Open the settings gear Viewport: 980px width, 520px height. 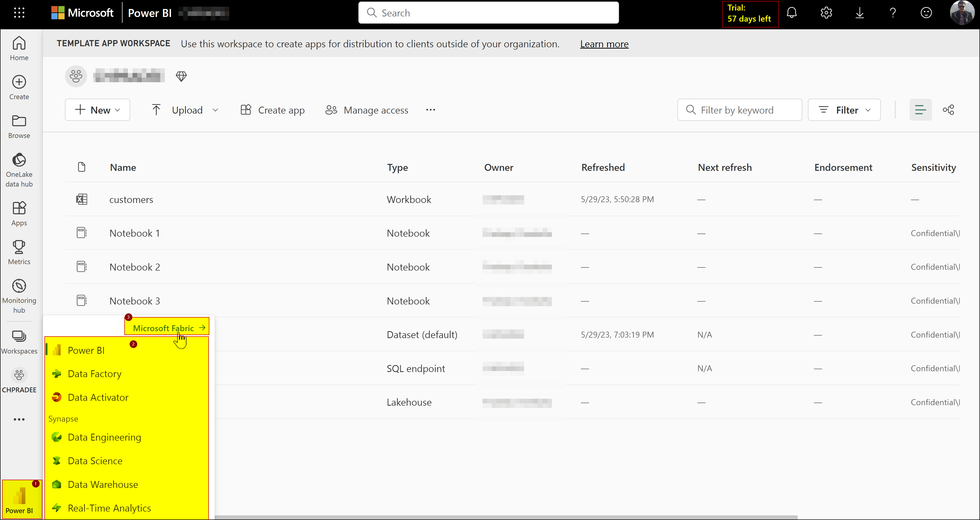(826, 13)
